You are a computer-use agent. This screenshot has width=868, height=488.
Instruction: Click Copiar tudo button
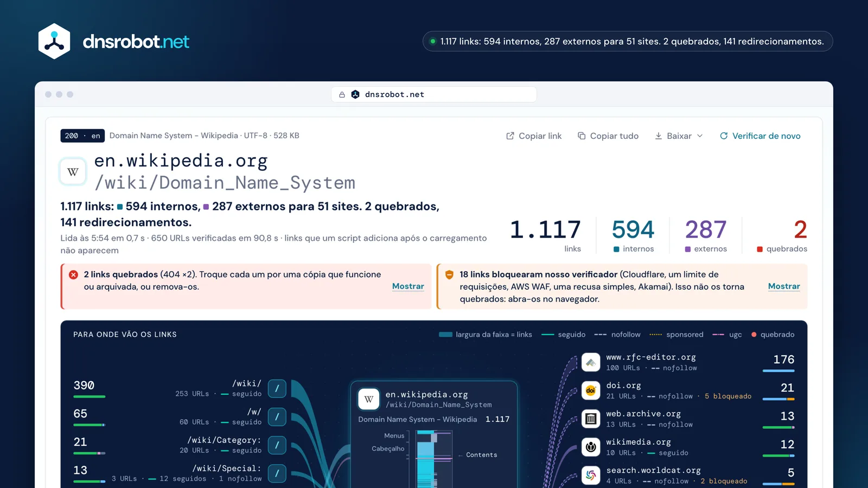point(608,136)
